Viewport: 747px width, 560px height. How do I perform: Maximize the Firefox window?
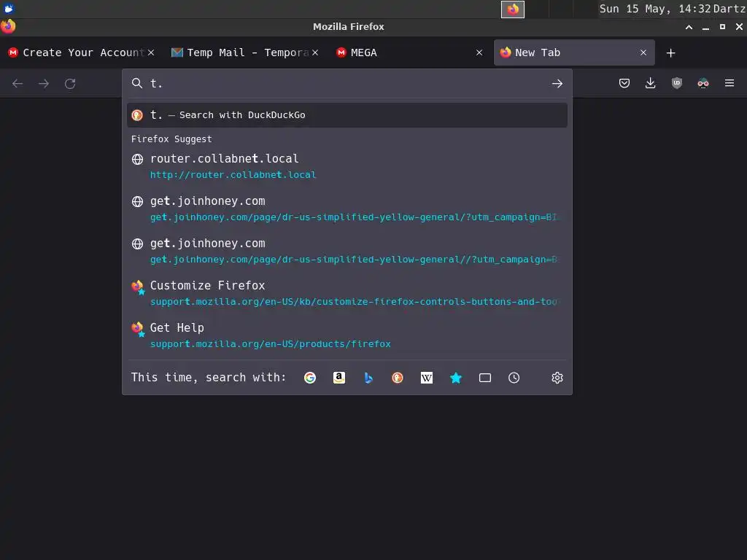click(722, 27)
